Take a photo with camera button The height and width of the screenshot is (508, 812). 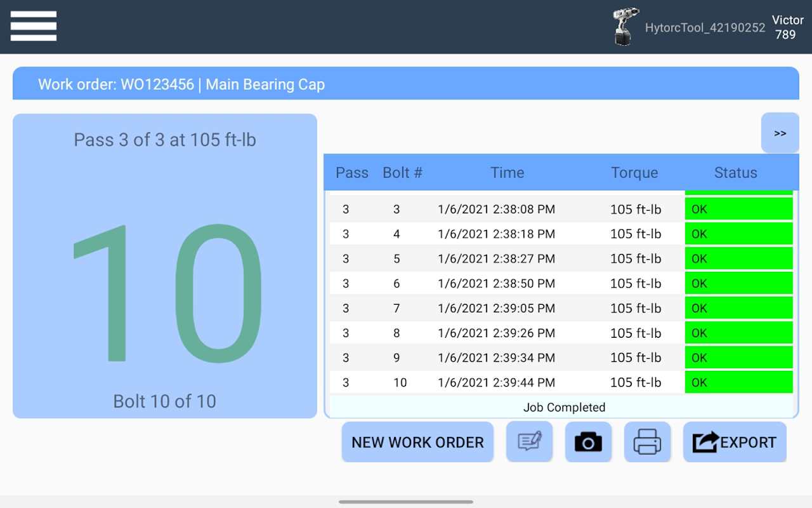[588, 442]
